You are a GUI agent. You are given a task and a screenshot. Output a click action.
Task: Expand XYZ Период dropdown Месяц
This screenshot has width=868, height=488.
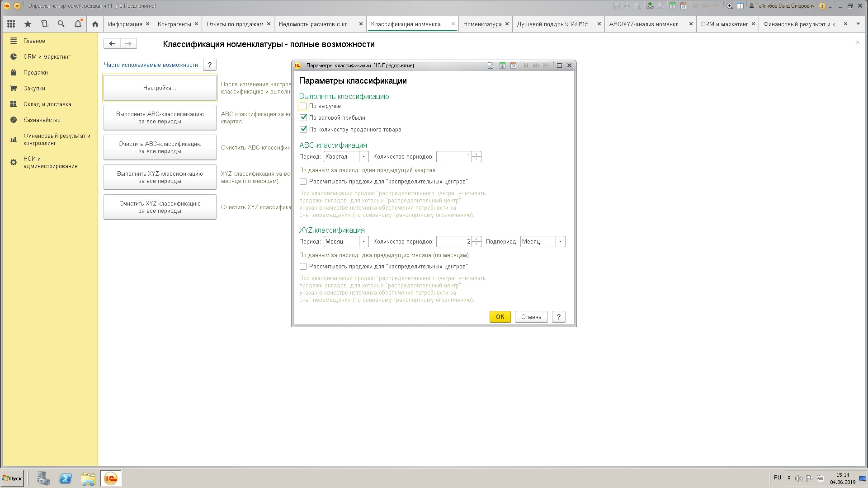click(363, 242)
